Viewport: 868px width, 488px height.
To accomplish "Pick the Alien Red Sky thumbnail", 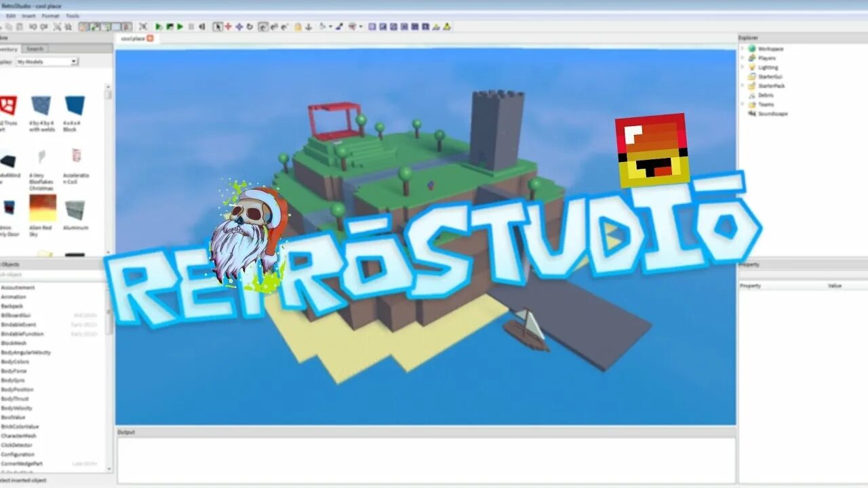I will (x=43, y=208).
